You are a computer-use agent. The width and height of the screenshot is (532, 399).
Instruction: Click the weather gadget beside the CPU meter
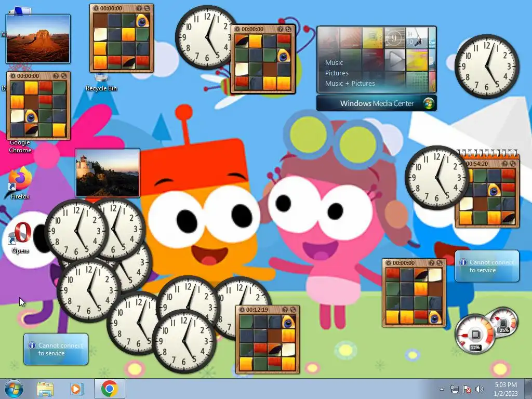pyautogui.click(x=487, y=266)
